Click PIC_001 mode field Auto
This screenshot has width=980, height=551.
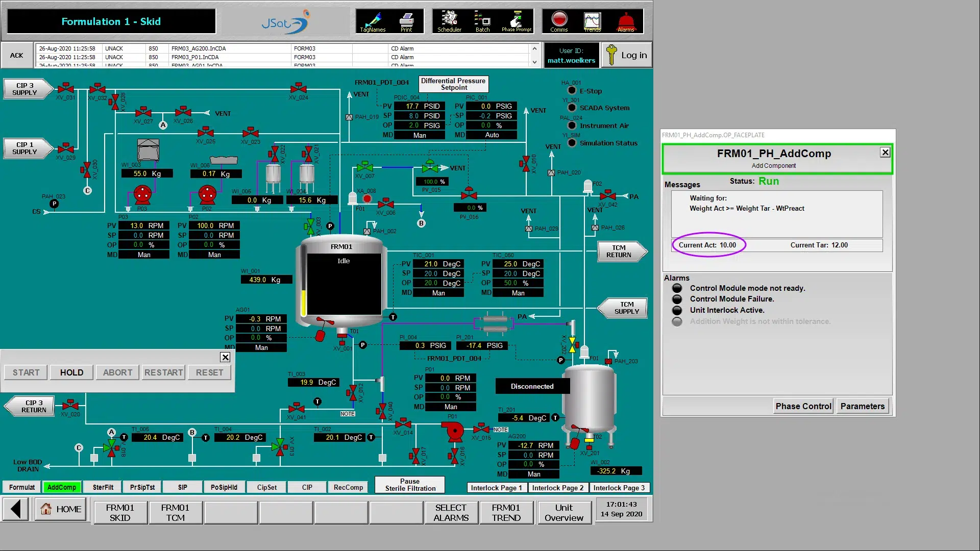tap(492, 135)
